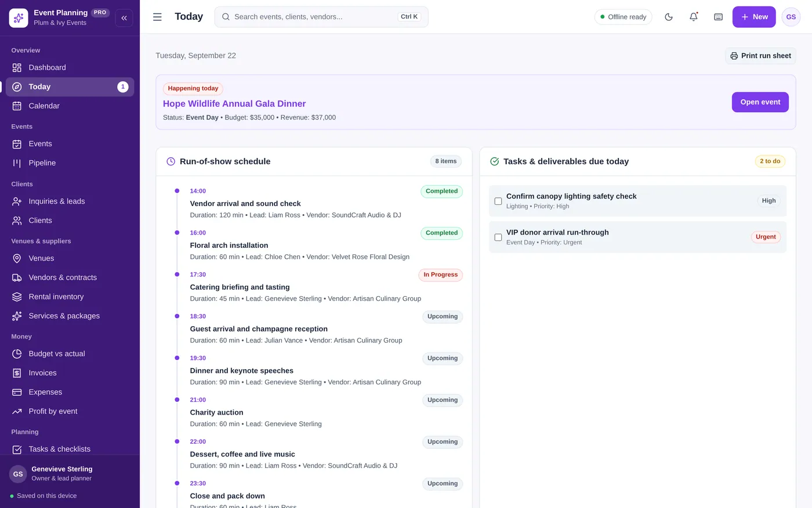Image resolution: width=812 pixels, height=508 pixels.
Task: Open Expenses in sidebar
Action: pos(70,392)
